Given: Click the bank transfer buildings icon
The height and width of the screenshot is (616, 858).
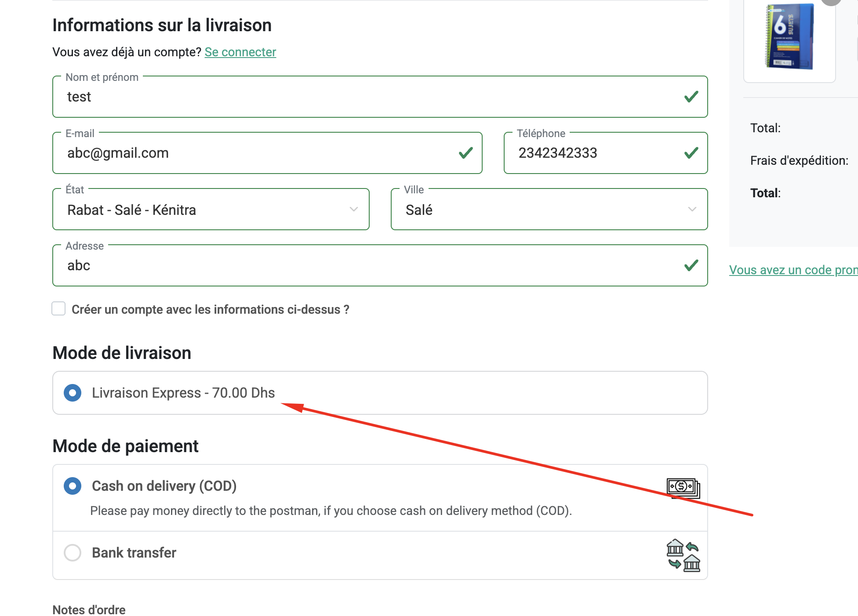Looking at the screenshot, I should pyautogui.click(x=683, y=555).
